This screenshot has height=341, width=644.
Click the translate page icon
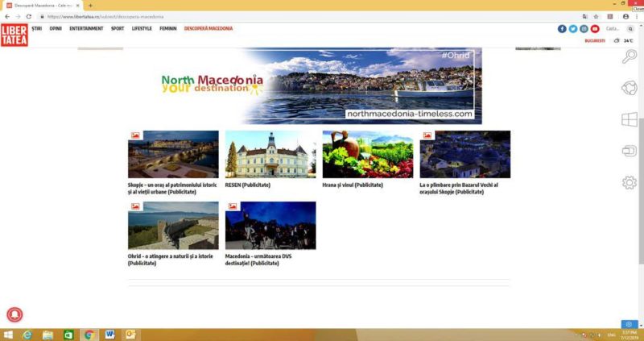point(585,16)
